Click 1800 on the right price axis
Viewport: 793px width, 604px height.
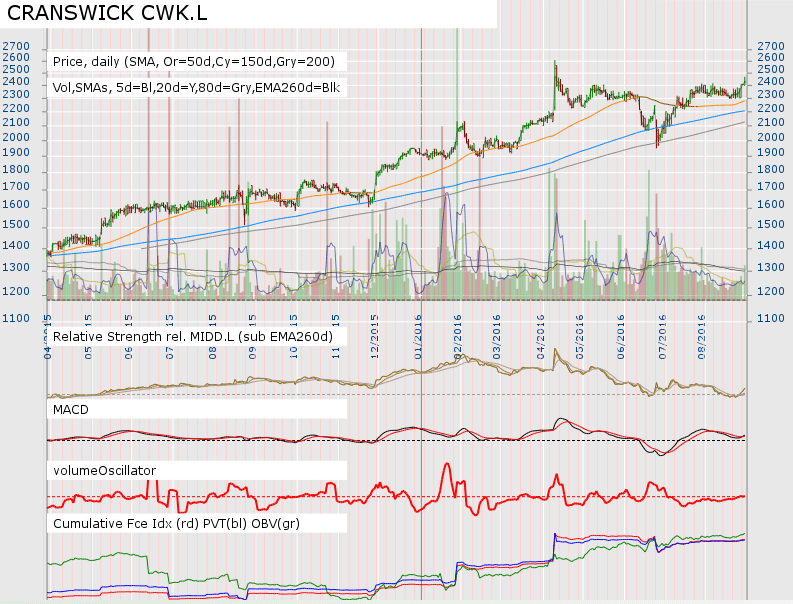[x=771, y=169]
